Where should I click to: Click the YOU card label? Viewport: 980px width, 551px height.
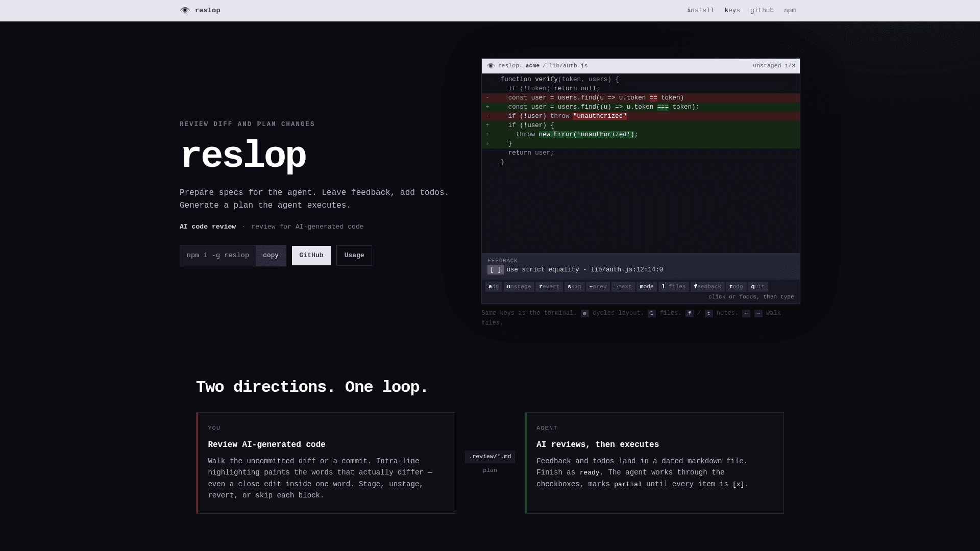pos(214,428)
